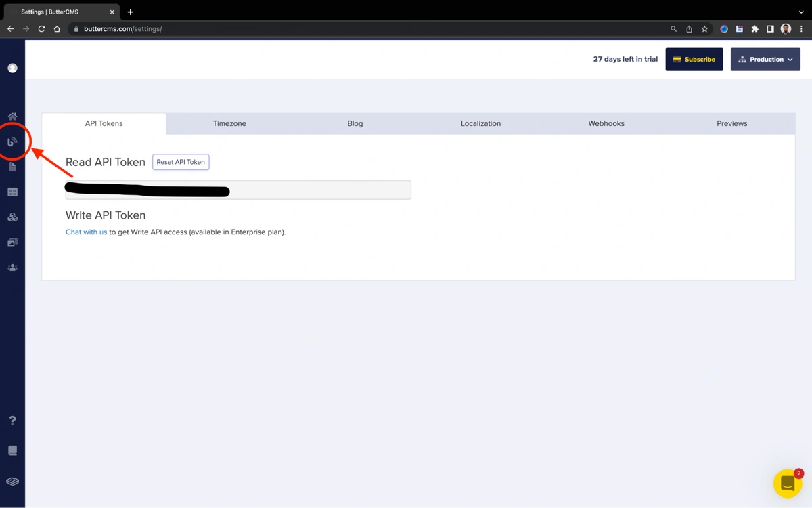Go to the Home dashboard icon
The image size is (812, 508).
(12, 117)
